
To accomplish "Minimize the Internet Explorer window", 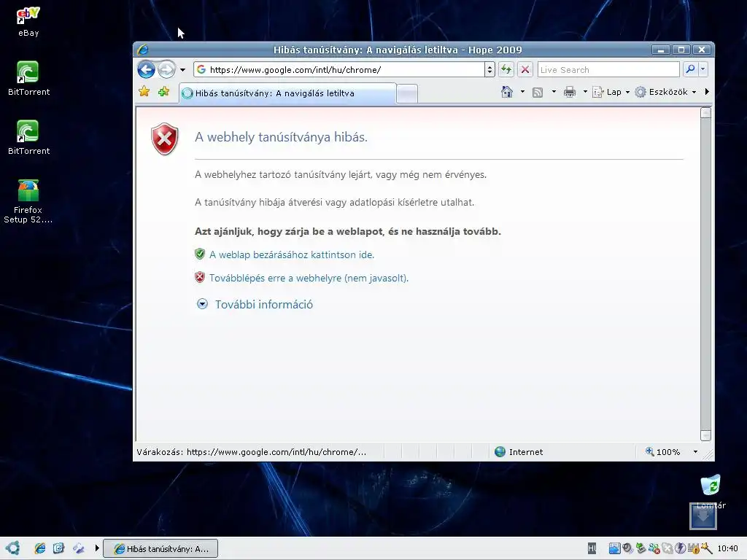I will pyautogui.click(x=661, y=50).
